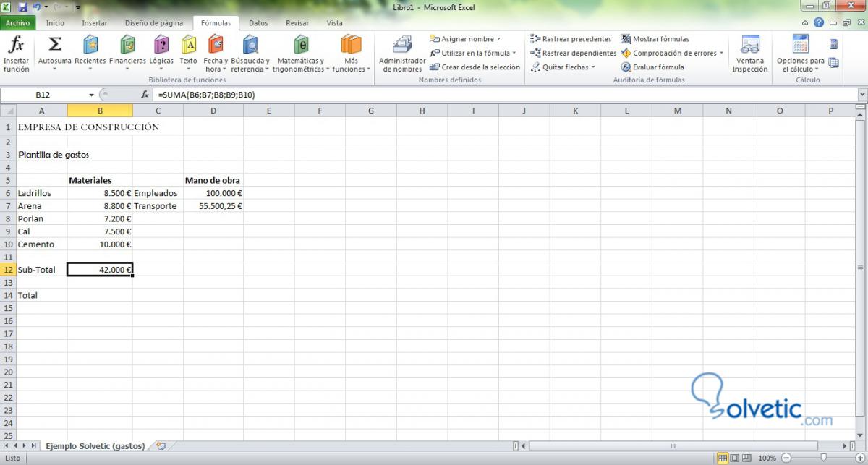This screenshot has width=868, height=465.
Task: Expand Comprobación de errores dropdown arrow
Action: pos(721,53)
